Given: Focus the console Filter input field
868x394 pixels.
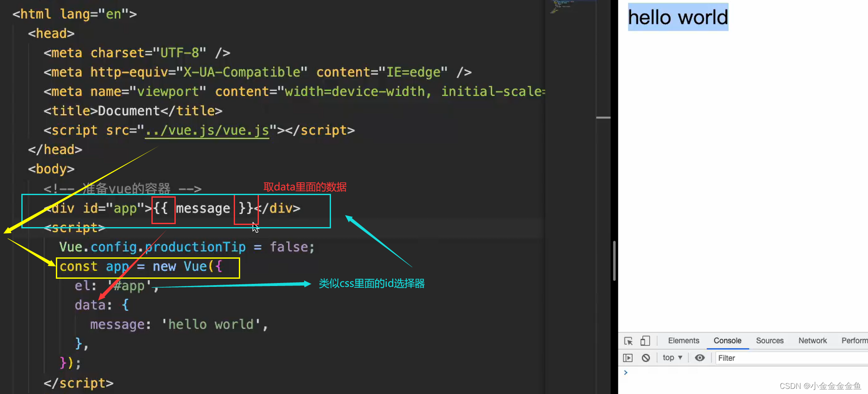Looking at the screenshot, I should (x=792, y=358).
